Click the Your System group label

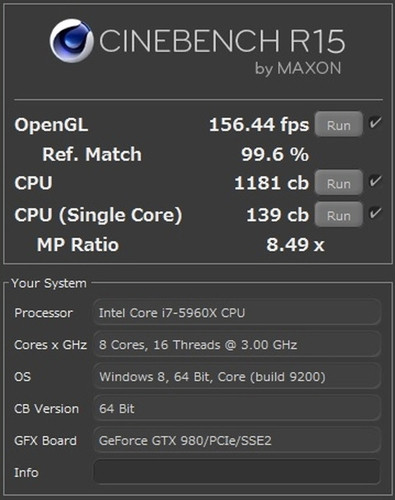49,283
